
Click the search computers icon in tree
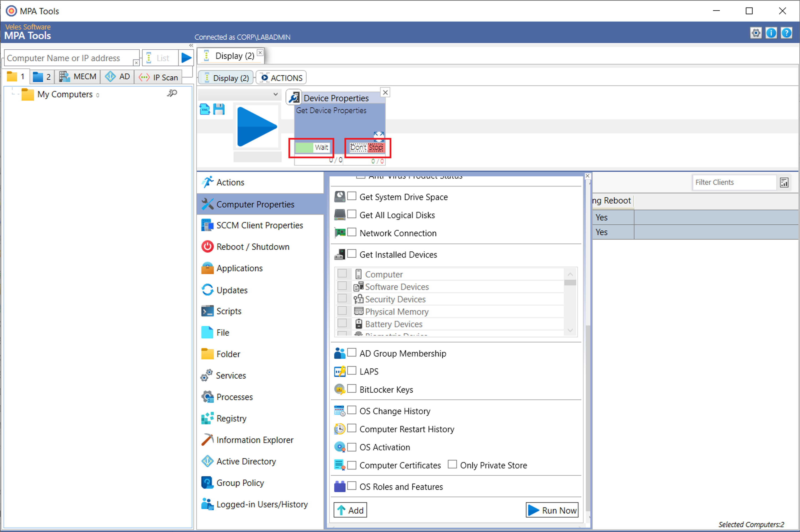[172, 93]
